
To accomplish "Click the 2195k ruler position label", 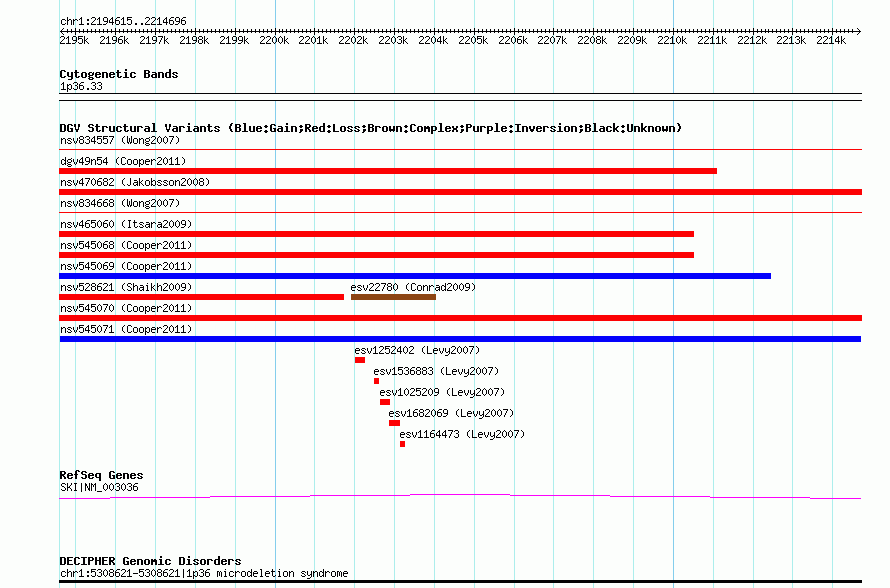I will coord(74,40).
